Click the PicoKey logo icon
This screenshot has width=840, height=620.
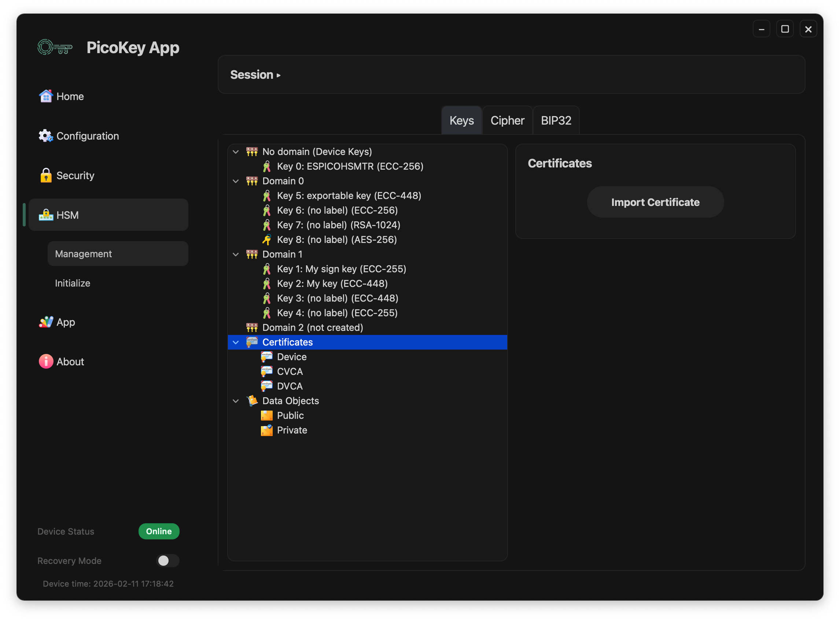coord(55,48)
